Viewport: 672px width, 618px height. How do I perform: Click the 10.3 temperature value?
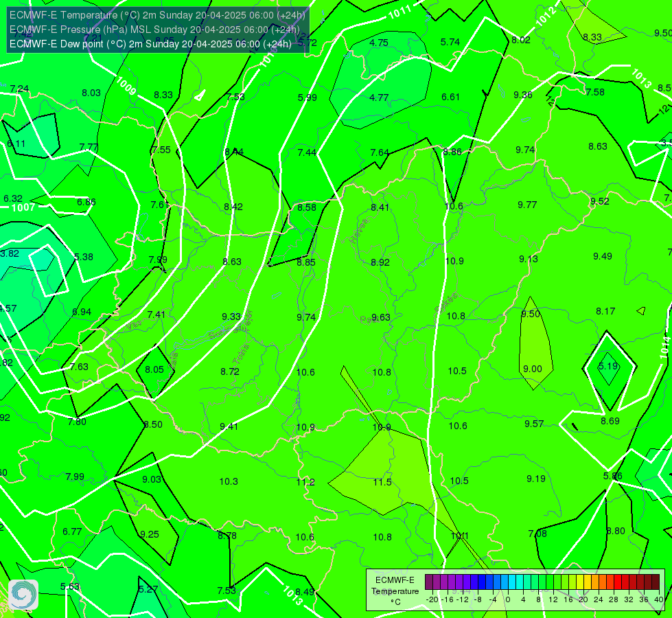click(x=229, y=481)
